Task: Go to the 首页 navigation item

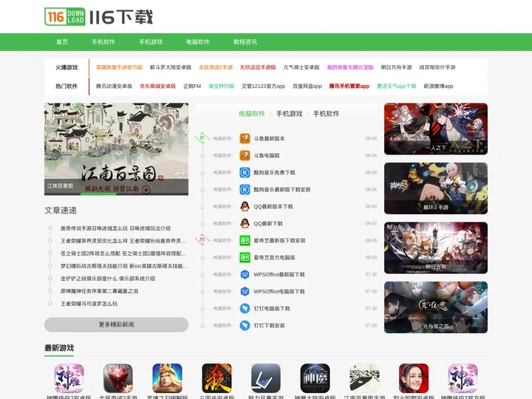Action: click(62, 42)
